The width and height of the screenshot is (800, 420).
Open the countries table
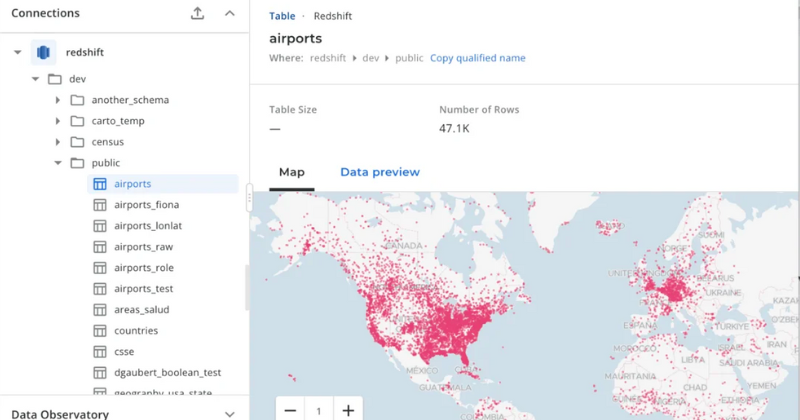pyautogui.click(x=136, y=331)
